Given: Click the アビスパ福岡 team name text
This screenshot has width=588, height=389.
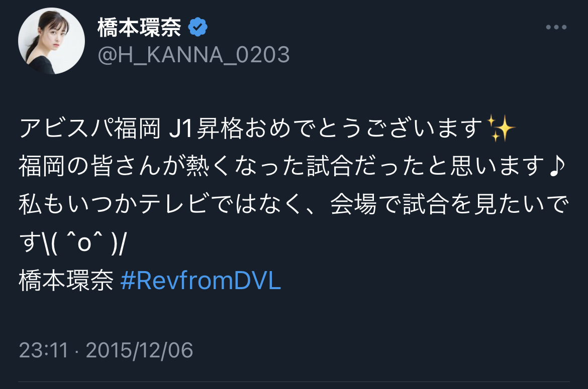Looking at the screenshot, I should point(90,128).
